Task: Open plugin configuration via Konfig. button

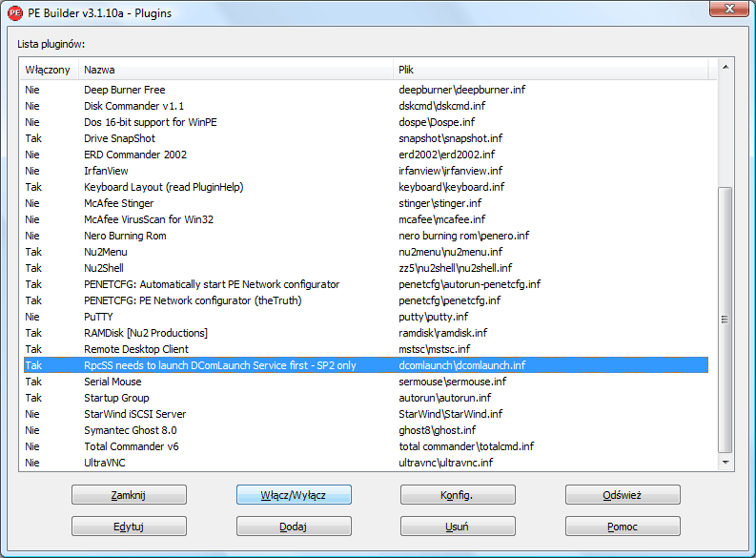Action: pos(458,495)
